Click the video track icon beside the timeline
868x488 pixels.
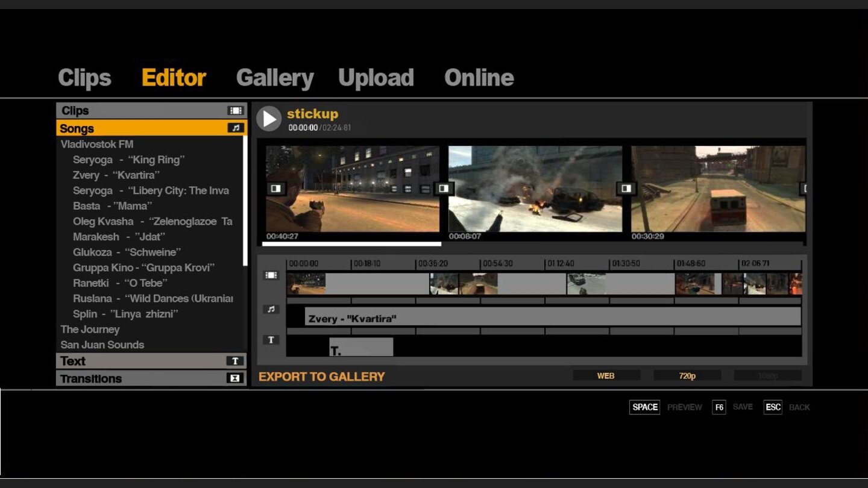(x=271, y=275)
